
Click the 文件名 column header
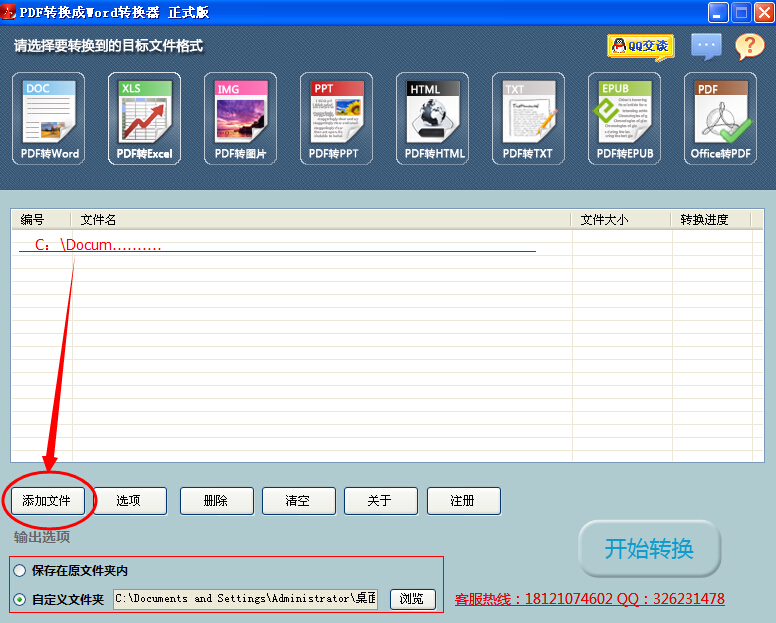tap(321, 220)
